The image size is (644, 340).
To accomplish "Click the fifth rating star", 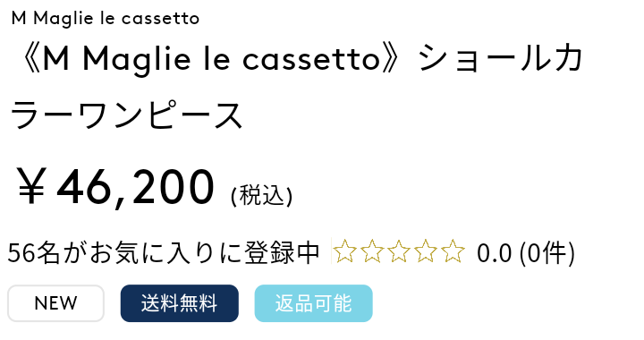I will (453, 251).
